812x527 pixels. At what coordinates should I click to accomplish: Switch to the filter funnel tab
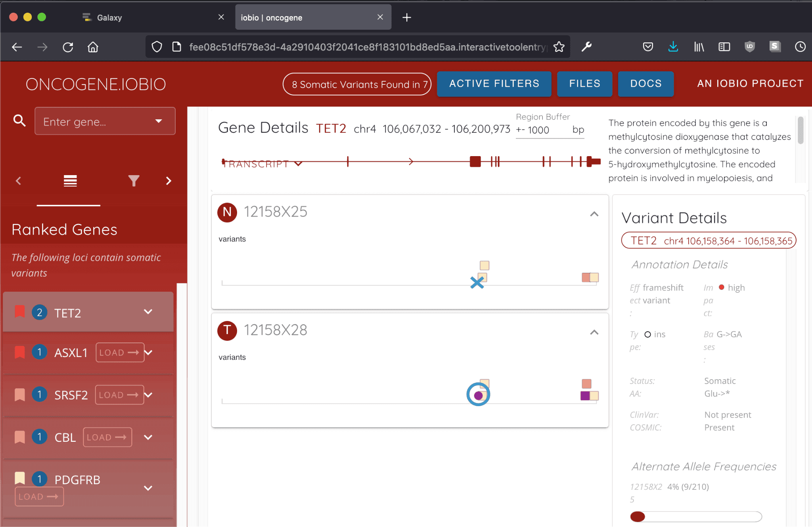click(x=134, y=181)
